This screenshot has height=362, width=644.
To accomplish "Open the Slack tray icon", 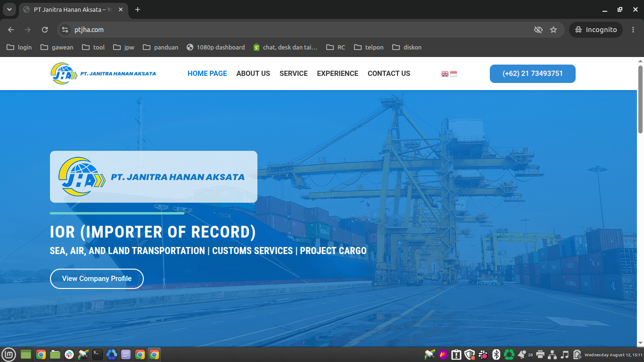I will 483,354.
